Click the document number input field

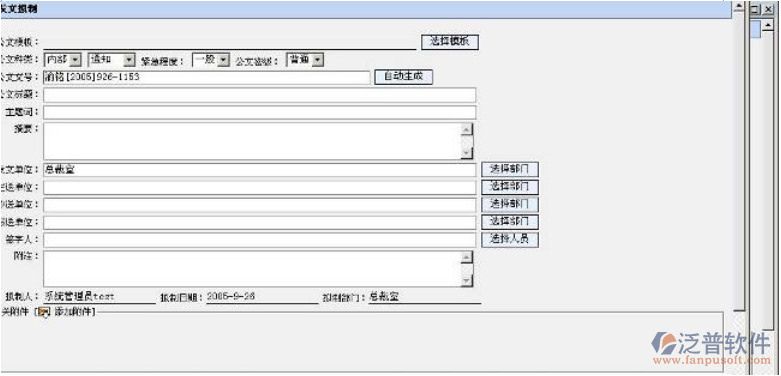pos(207,78)
